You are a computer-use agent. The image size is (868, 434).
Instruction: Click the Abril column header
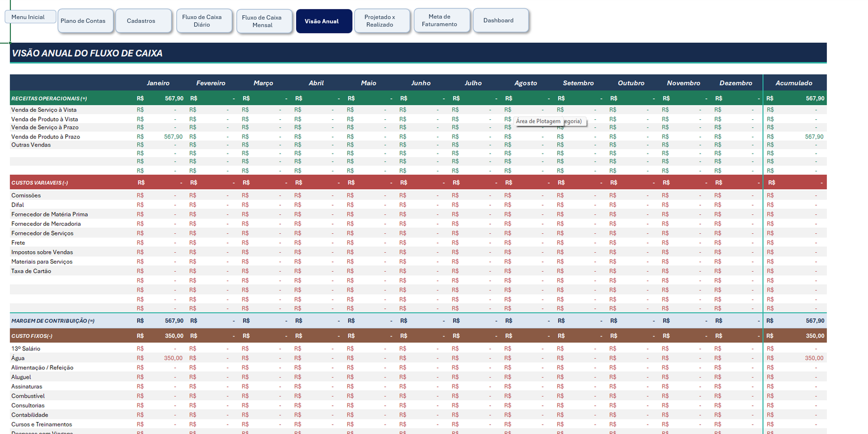[x=316, y=83]
